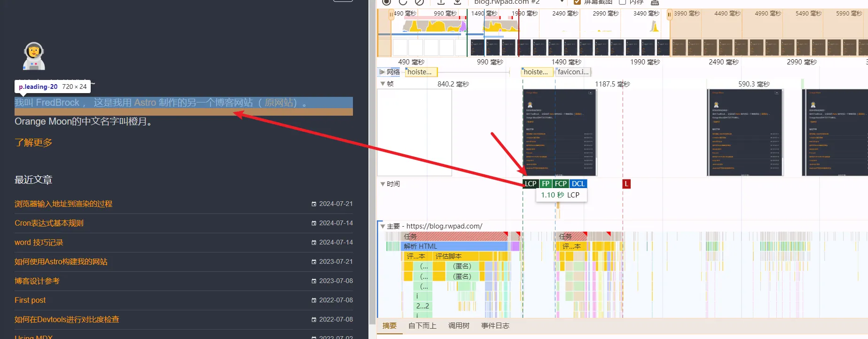The height and width of the screenshot is (339, 868).
Task: Open the 了解更多 link
Action: (x=33, y=142)
